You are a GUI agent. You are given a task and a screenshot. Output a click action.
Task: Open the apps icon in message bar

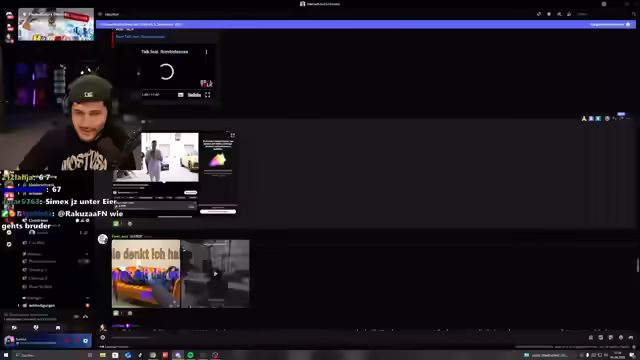point(631,338)
